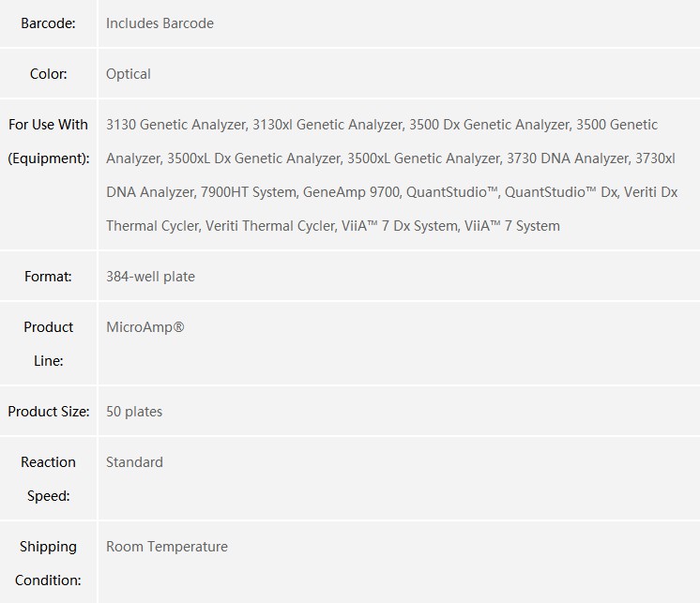The height and width of the screenshot is (603, 700).
Task: Select the 'Includes Barcode' value text
Action: (160, 23)
